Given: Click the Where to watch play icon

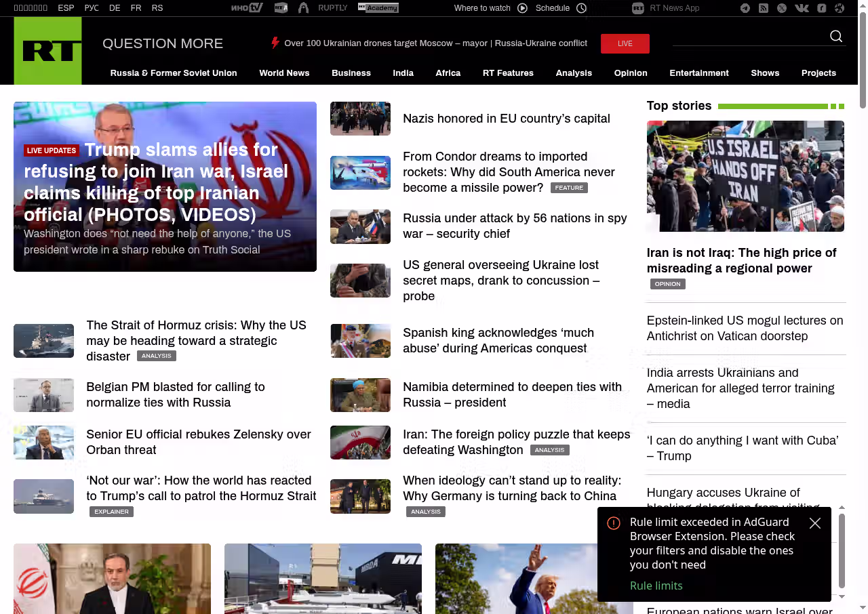Looking at the screenshot, I should (522, 8).
